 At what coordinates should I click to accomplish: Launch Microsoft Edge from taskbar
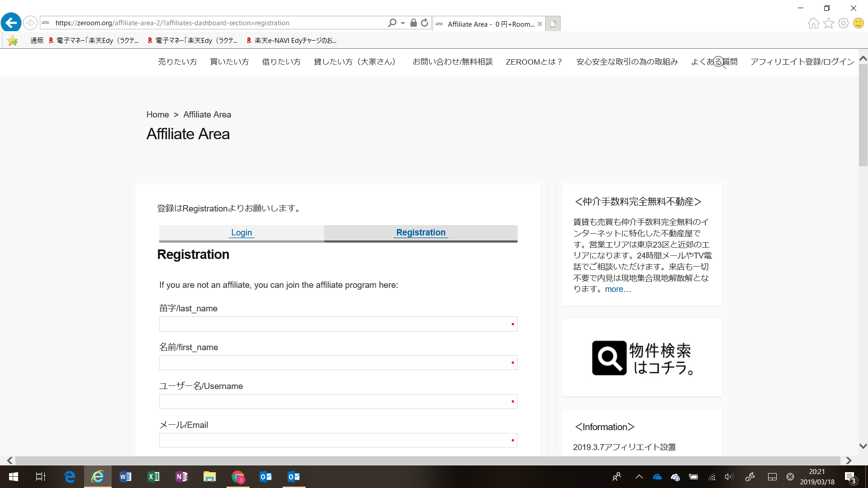(70, 477)
